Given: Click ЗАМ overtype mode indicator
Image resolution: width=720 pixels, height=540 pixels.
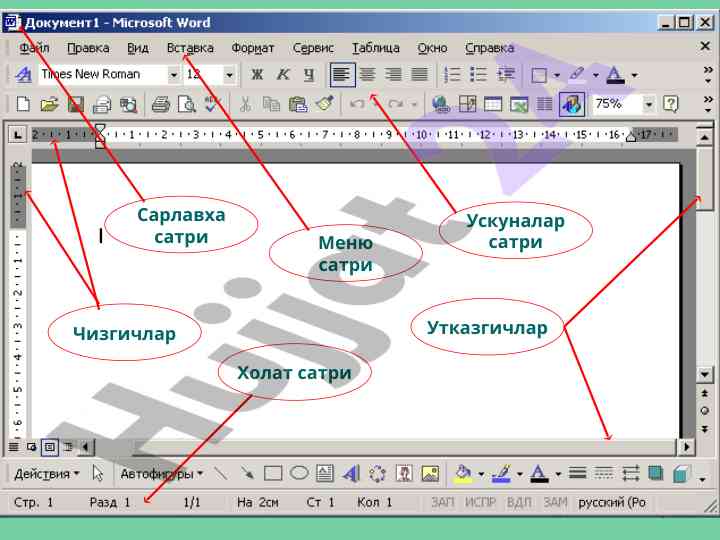Looking at the screenshot, I should click(555, 502).
